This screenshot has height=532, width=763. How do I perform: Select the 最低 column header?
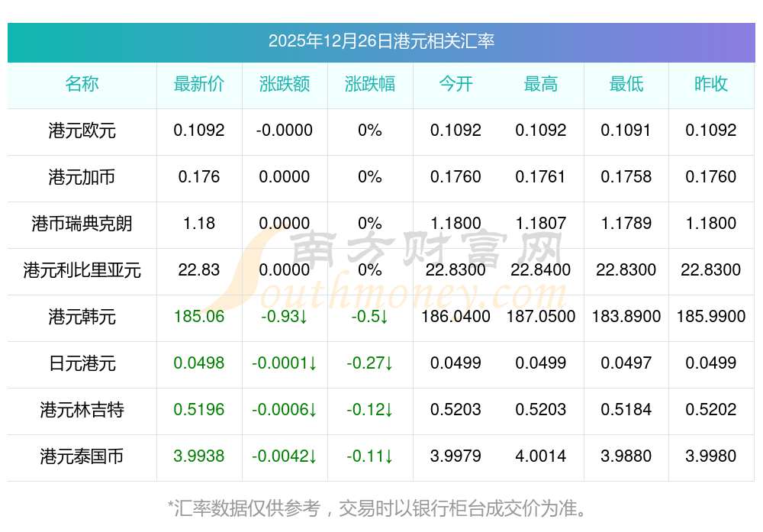(626, 84)
